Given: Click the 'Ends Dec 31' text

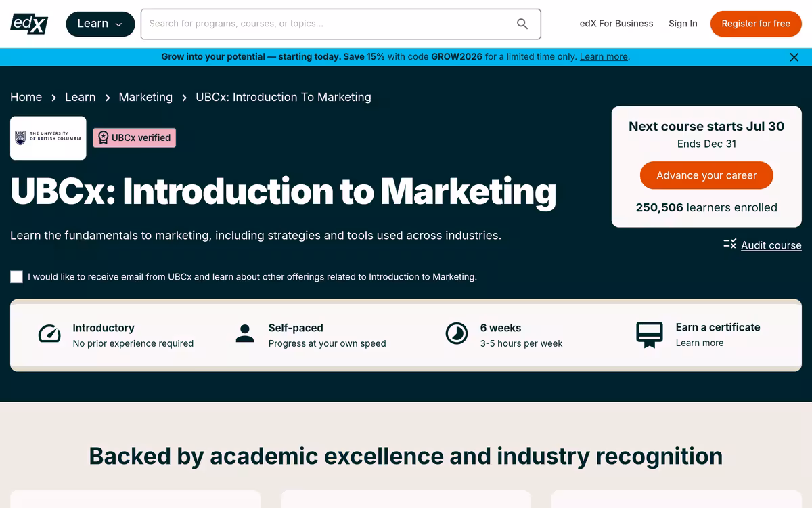Looking at the screenshot, I should coord(706,144).
